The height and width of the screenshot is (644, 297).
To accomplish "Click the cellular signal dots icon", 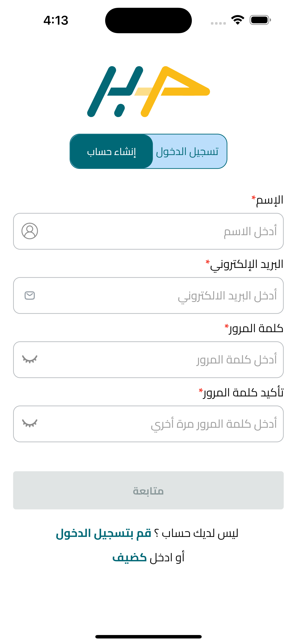I will [218, 23].
